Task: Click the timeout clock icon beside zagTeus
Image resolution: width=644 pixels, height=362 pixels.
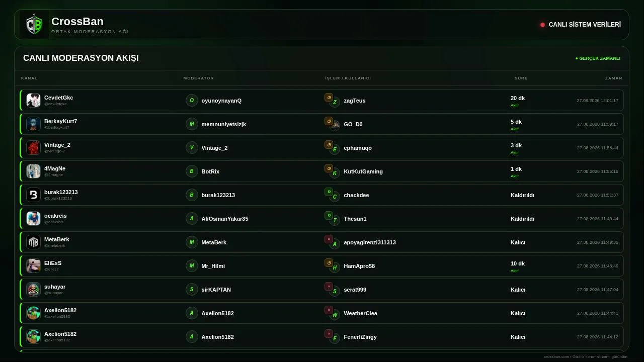Action: [x=329, y=98]
